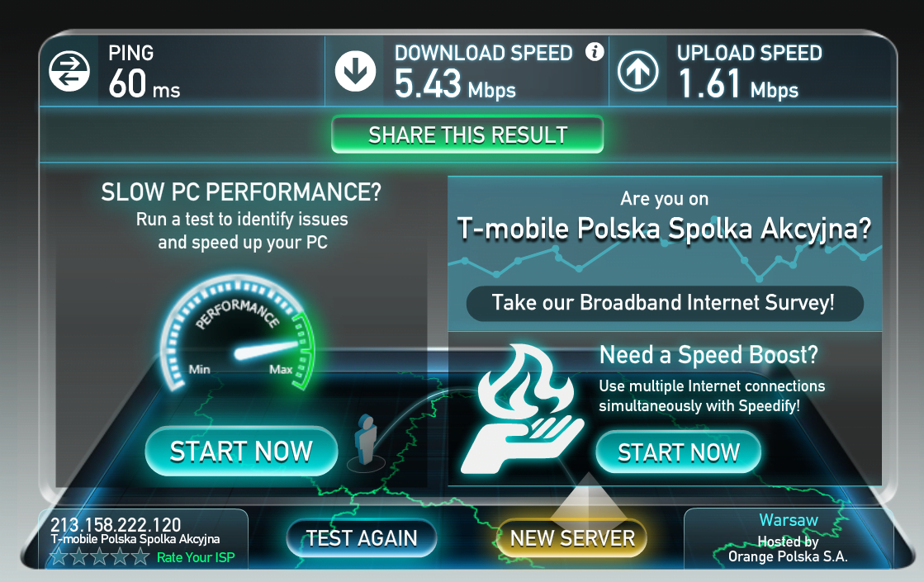Click the performance gauge dial
This screenshot has width=924, height=582.
point(238,333)
